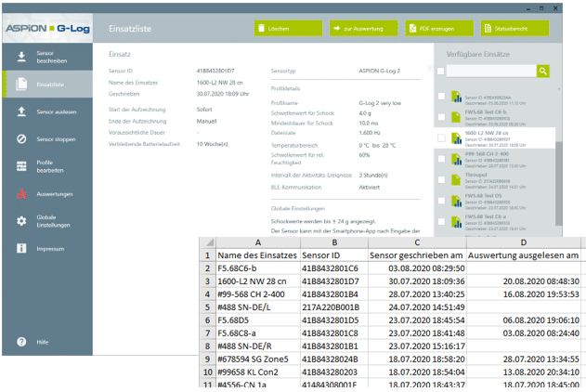Click the Verfügbare Einsätze list scrollbar thumb
586x392 pixels.
(559, 183)
